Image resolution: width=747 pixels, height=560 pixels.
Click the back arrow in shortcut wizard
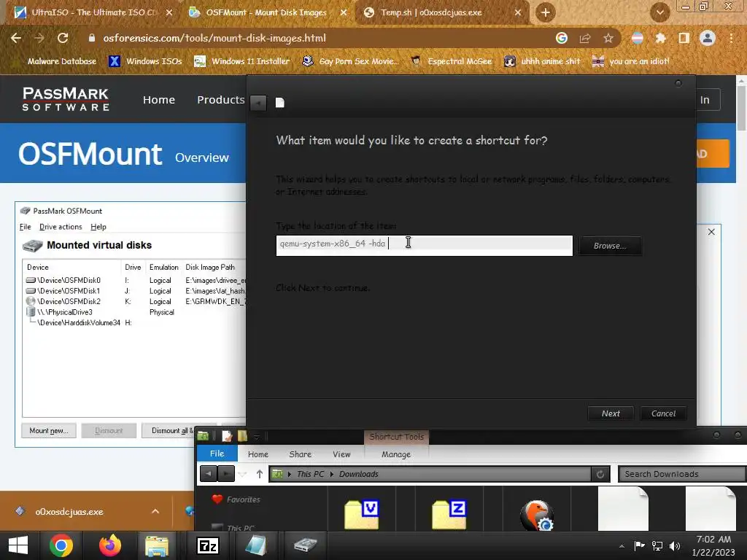pos(258,103)
